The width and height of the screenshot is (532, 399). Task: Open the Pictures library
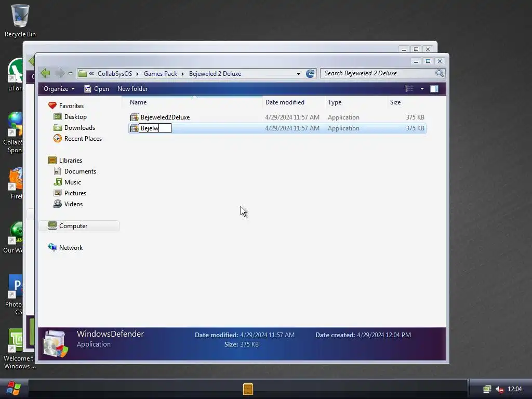tap(75, 193)
